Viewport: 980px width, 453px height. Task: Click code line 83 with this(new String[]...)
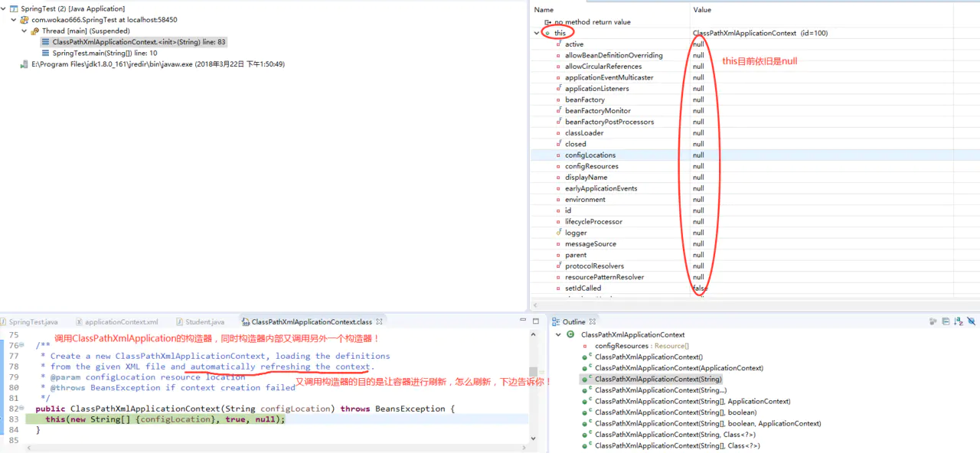tap(164, 419)
